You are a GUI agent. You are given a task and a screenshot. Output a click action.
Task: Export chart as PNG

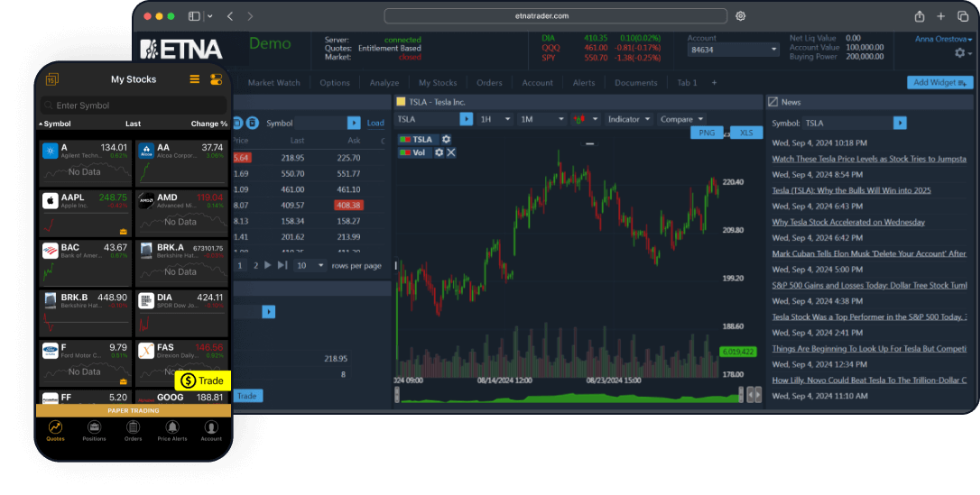707,133
